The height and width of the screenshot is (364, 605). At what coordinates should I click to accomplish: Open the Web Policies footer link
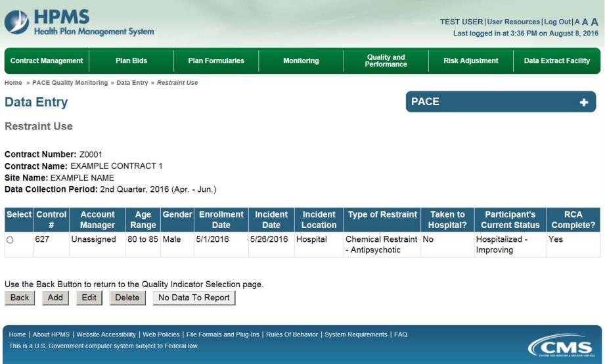point(161,334)
